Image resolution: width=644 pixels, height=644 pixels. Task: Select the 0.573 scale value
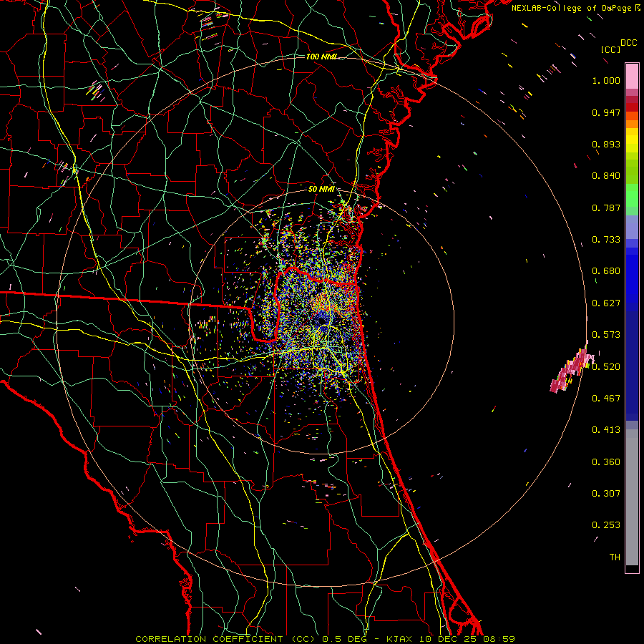pyautogui.click(x=606, y=335)
